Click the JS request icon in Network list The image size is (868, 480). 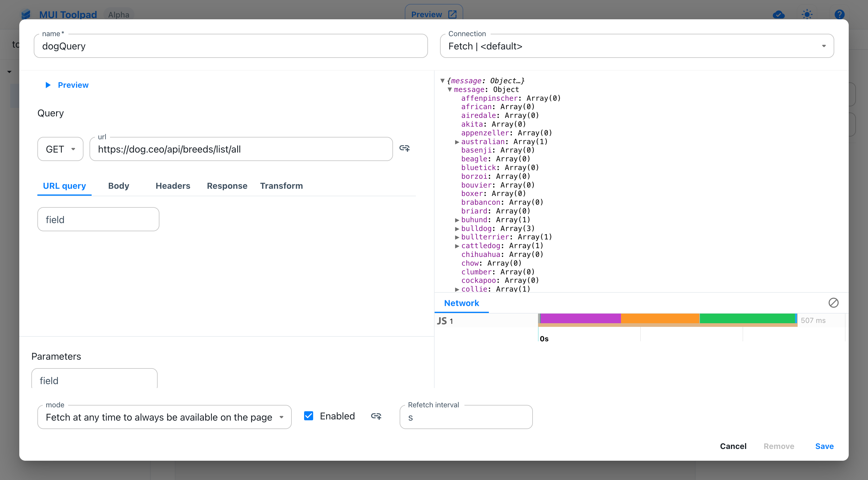(442, 321)
